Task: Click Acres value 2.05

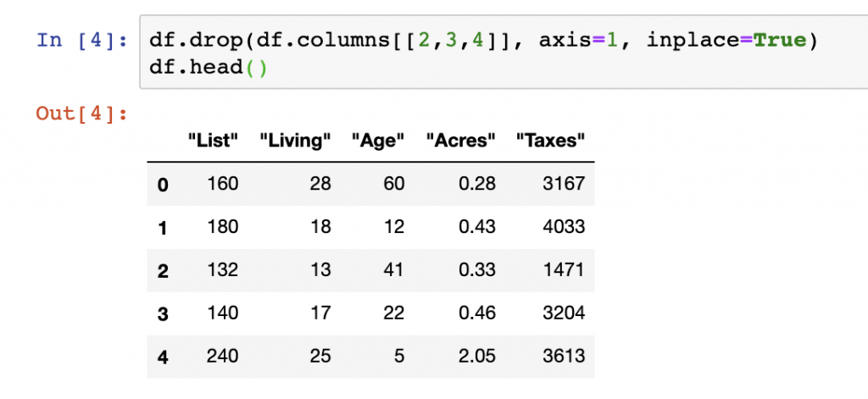Action: point(477,356)
